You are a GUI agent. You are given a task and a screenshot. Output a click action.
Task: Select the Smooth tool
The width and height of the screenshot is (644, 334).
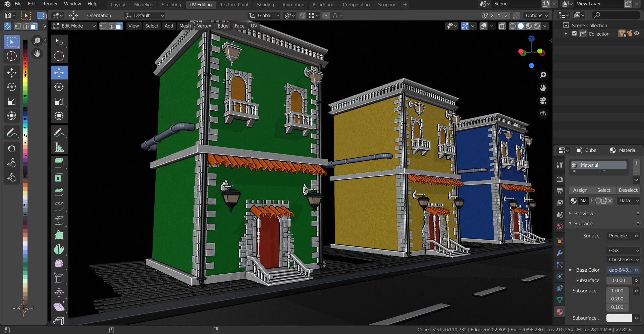[x=59, y=264]
